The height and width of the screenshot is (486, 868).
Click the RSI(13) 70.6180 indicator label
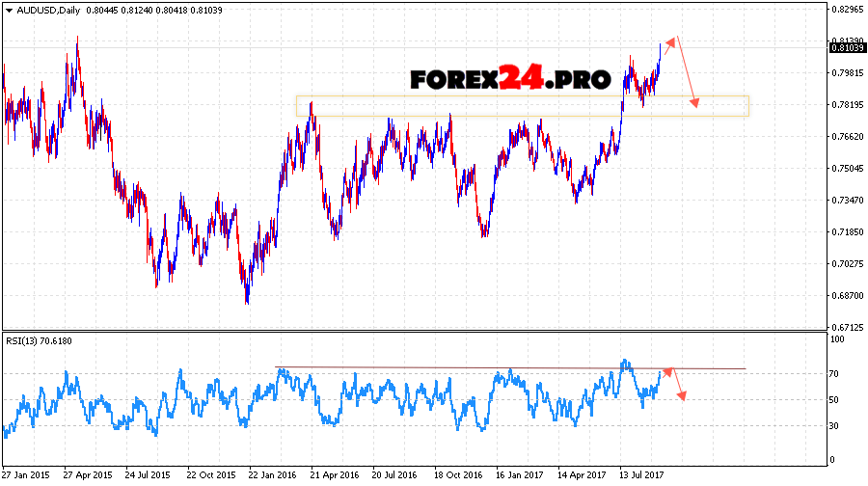pyautogui.click(x=39, y=340)
